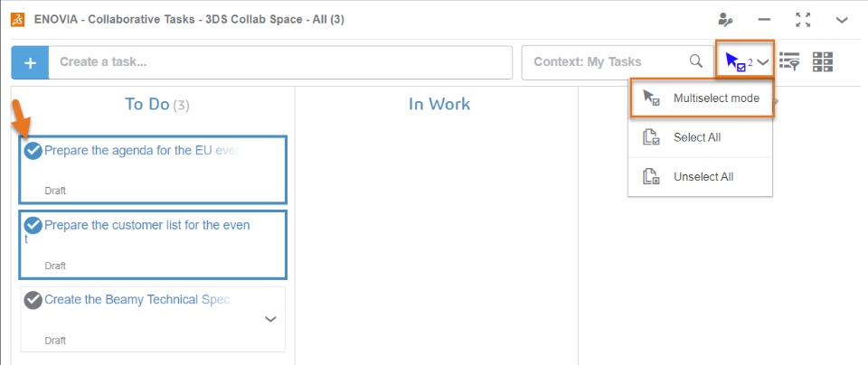The height and width of the screenshot is (365, 868).
Task: Click the 'Create a task...' input field
Action: click(x=280, y=62)
